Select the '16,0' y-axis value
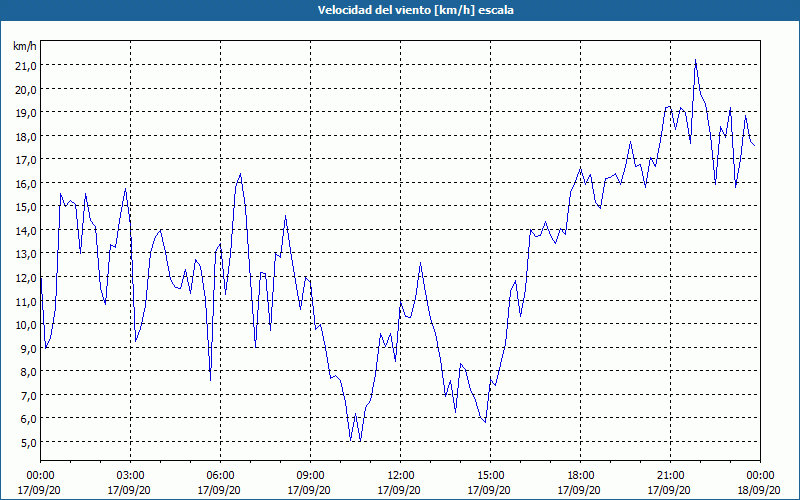 (x=25, y=183)
